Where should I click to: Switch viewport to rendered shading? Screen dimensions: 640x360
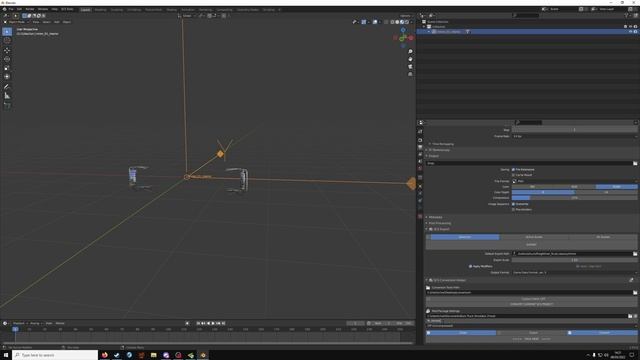click(x=407, y=22)
